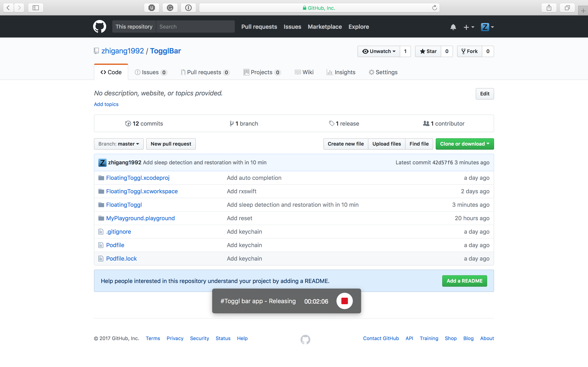
Task: Open the Podfile.lock file link
Action: click(121, 259)
